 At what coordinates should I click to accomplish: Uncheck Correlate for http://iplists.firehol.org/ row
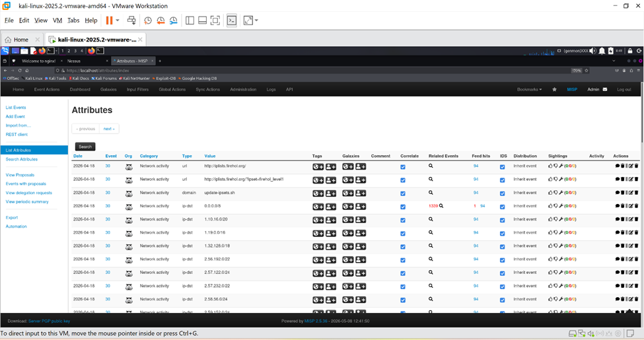(403, 167)
